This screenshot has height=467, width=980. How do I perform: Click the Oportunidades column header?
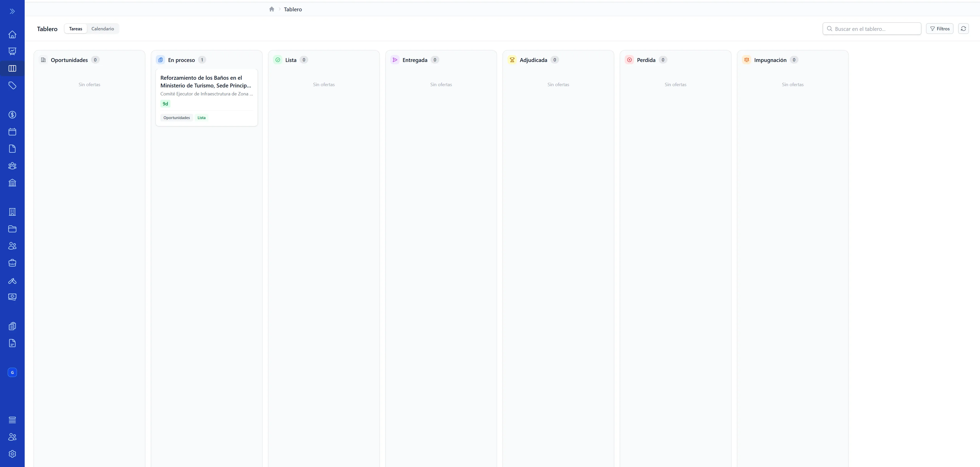tap(69, 60)
